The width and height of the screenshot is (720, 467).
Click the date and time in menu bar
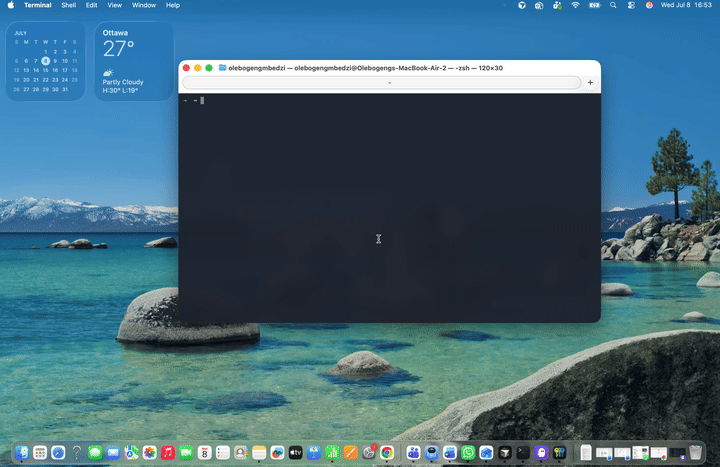(x=686, y=5)
